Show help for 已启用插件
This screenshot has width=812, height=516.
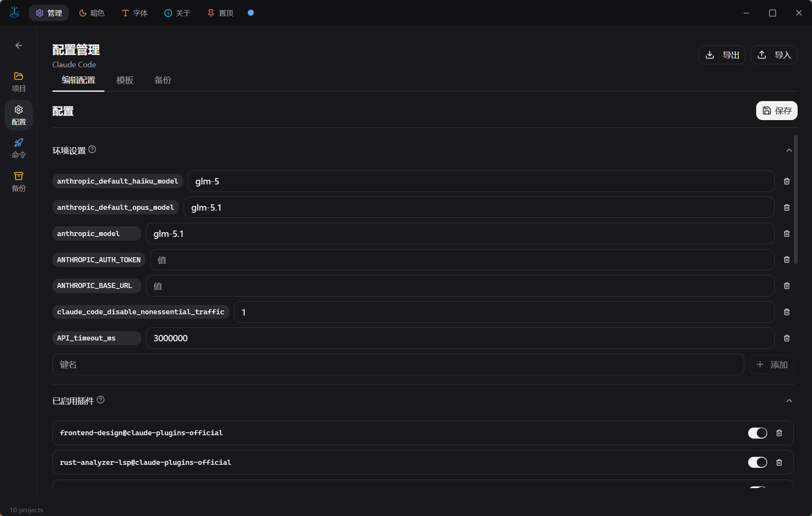101,400
